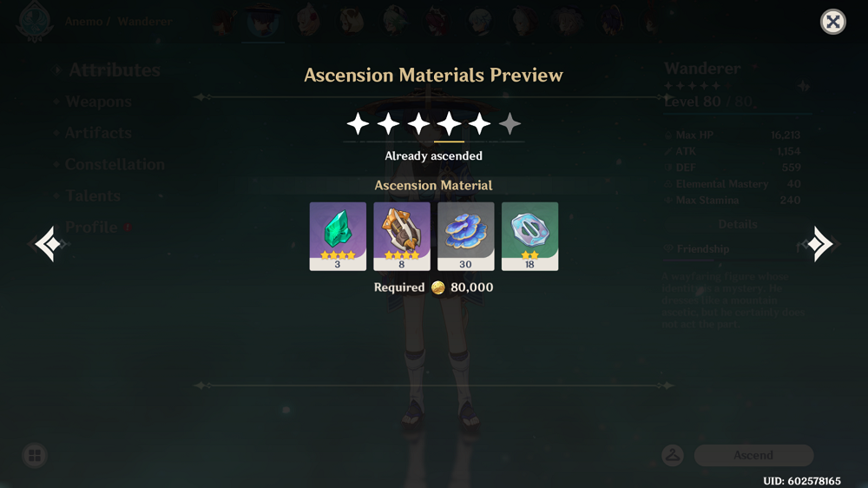Select the Wanderer portrait in the party bar

[x=262, y=21]
